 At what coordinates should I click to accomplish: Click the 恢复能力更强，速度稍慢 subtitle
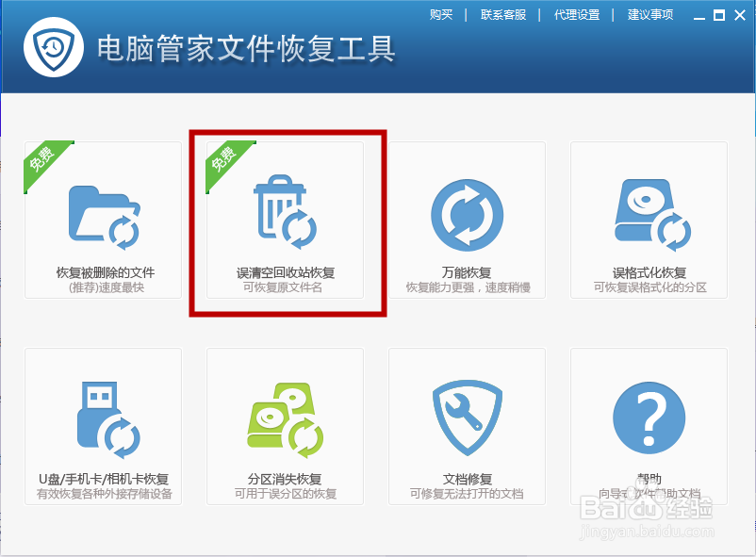pos(468,287)
